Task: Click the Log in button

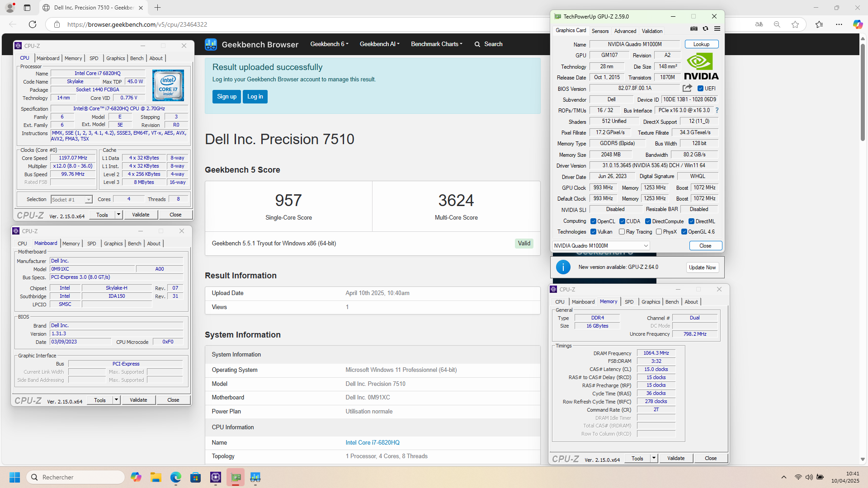Action: pos(255,97)
